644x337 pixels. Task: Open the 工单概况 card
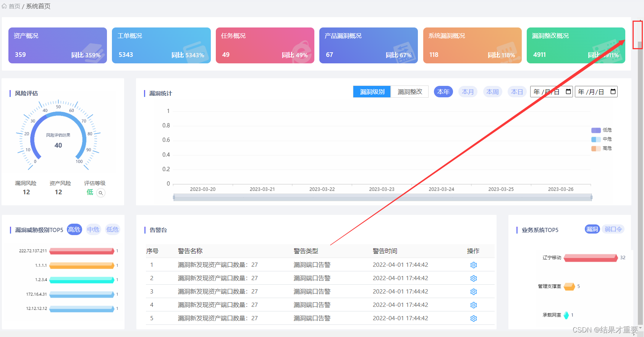point(161,45)
